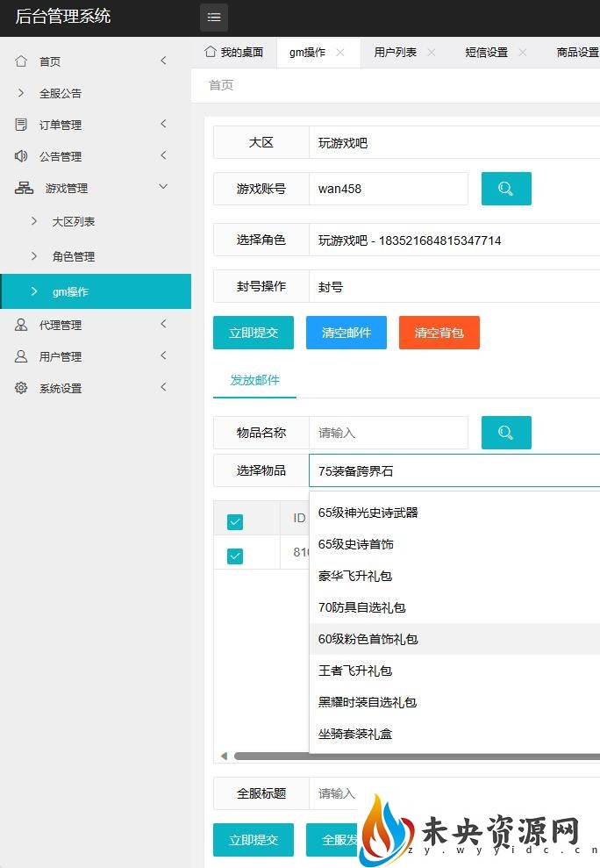Uncheck the first table row checkbox
600x868 pixels.
(x=235, y=556)
